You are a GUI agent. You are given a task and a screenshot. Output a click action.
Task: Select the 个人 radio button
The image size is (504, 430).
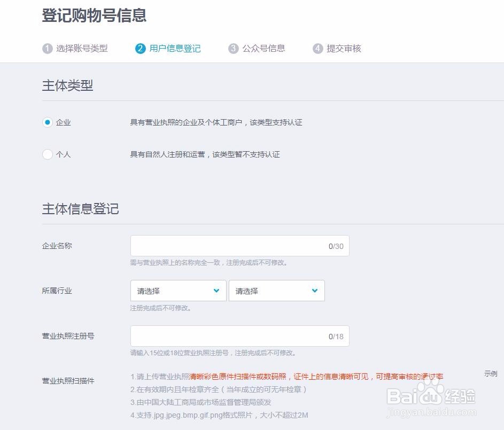pyautogui.click(x=47, y=154)
